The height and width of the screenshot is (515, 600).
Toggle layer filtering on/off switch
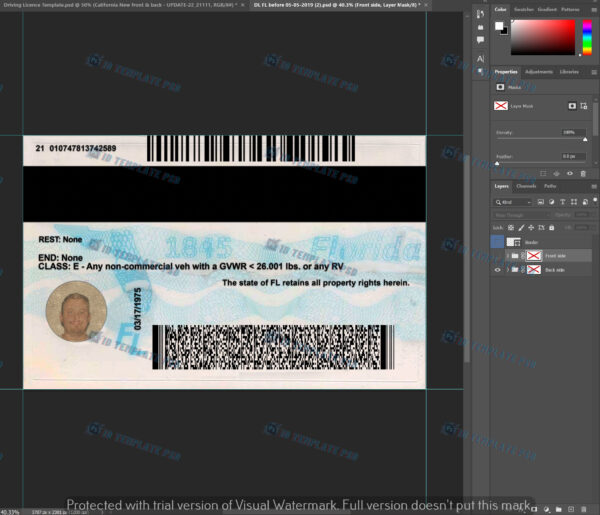click(595, 200)
